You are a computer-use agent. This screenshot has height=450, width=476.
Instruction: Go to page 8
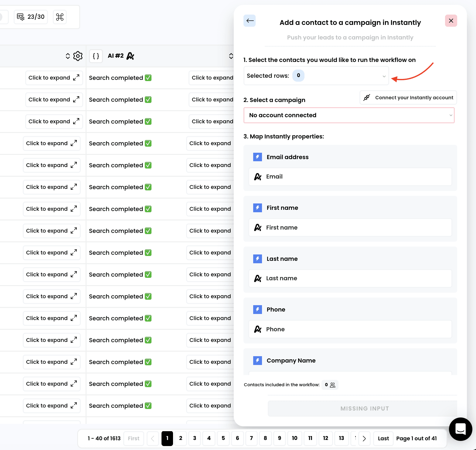tap(265, 438)
